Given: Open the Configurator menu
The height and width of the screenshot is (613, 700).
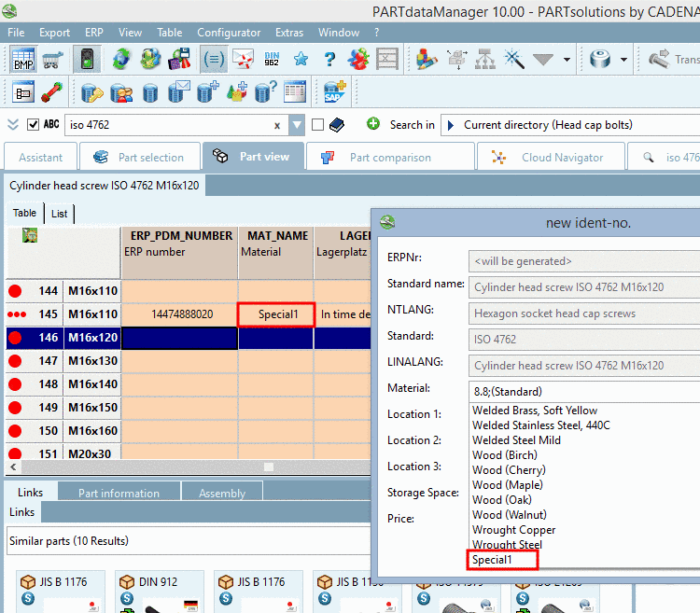Looking at the screenshot, I should click(229, 33).
